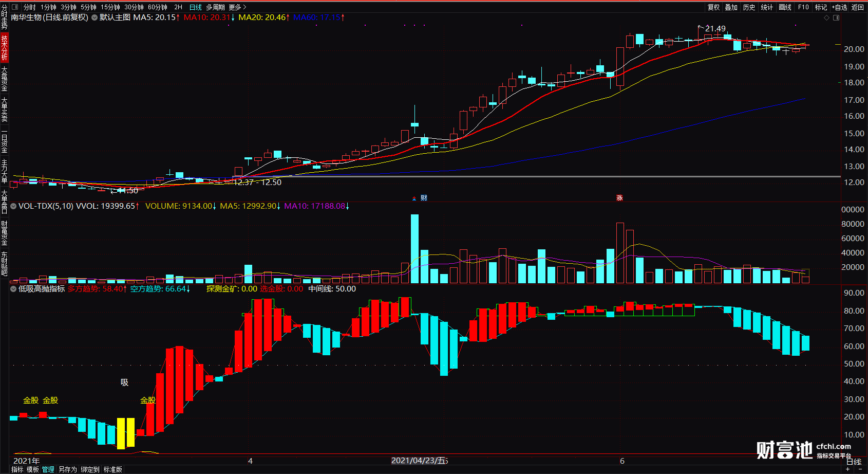868x474 pixels.
Task: Switch to 60分钟 timeframe
Action: click(x=158, y=7)
